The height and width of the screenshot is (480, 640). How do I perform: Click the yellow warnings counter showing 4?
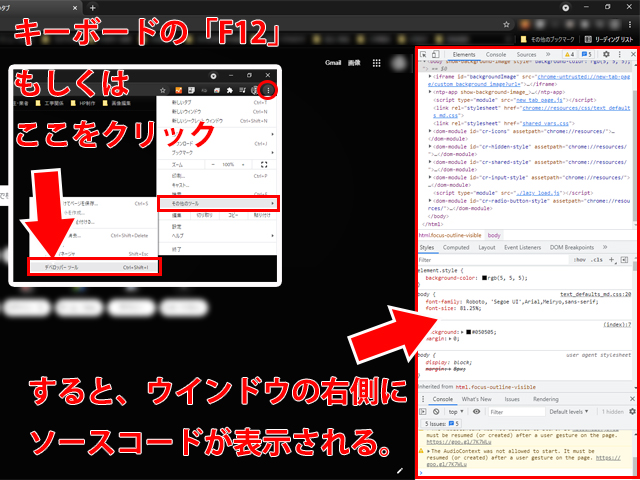(x=569, y=54)
